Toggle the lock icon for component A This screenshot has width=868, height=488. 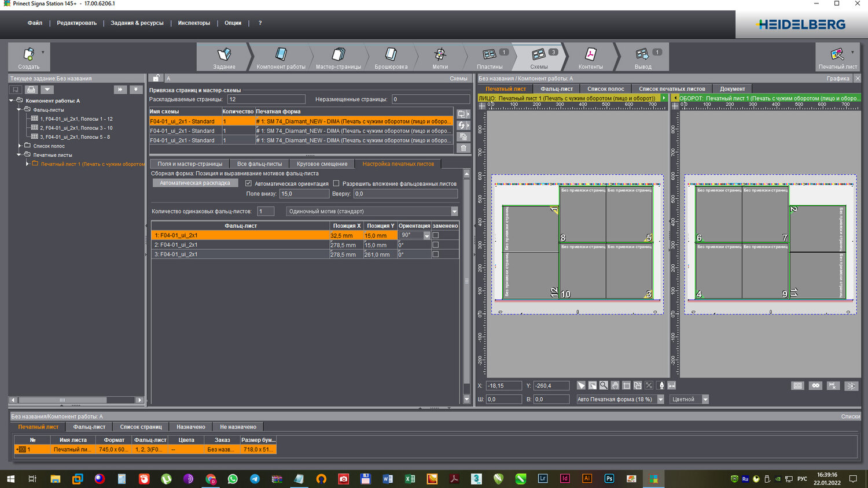coord(156,78)
